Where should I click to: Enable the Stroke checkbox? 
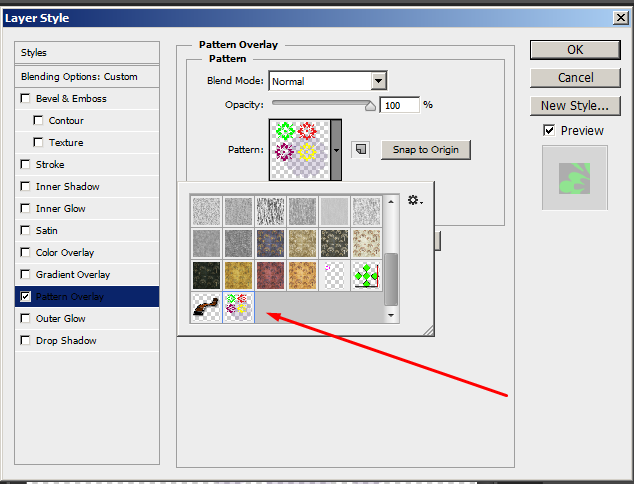[x=25, y=164]
